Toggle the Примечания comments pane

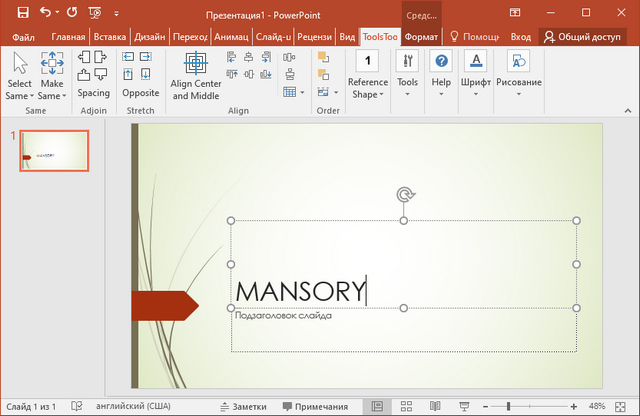315,406
